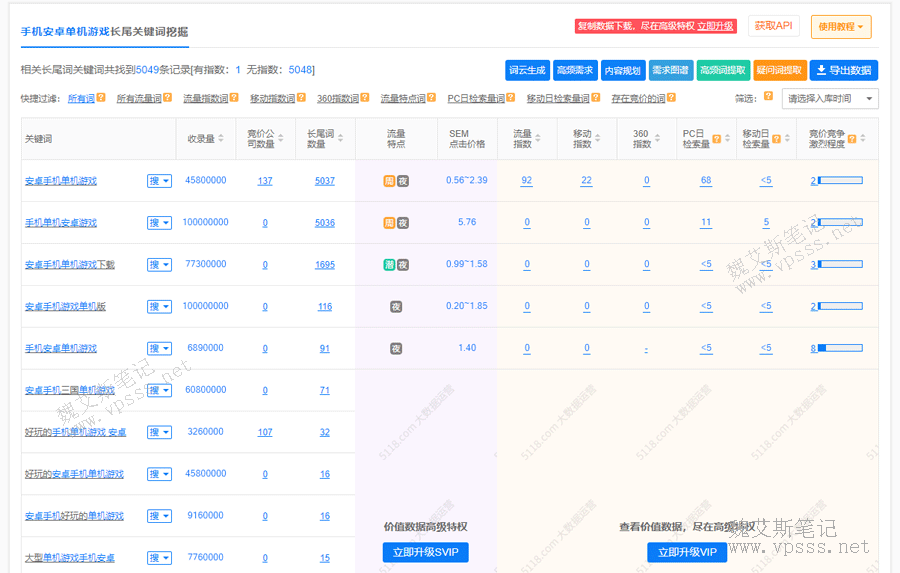This screenshot has width=900, height=573.
Task: Click help icon in PC日检索量 column header
Action: pyautogui.click(x=717, y=138)
